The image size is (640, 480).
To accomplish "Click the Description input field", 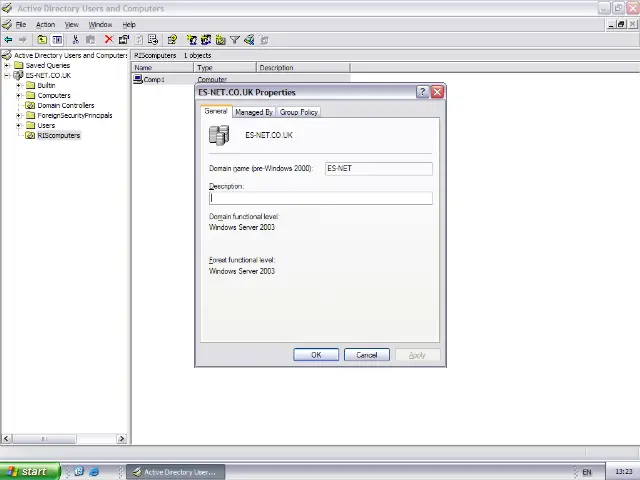I will 320,198.
